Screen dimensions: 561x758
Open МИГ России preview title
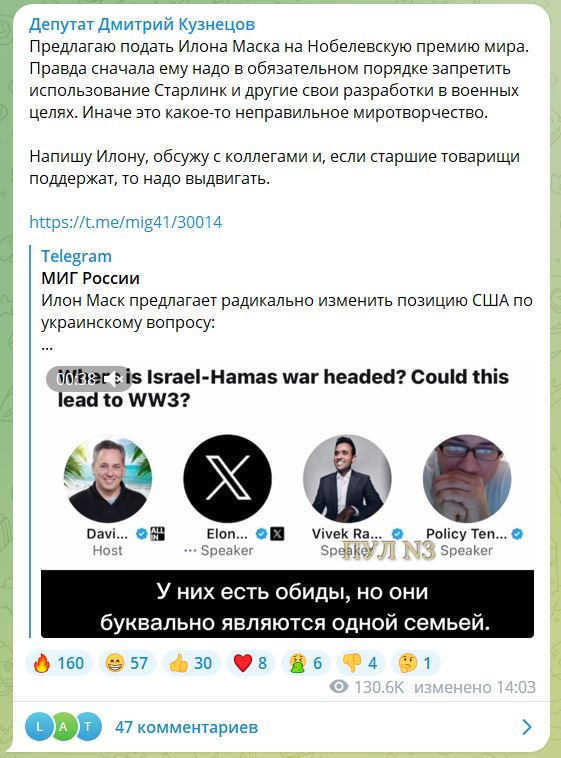[90, 278]
